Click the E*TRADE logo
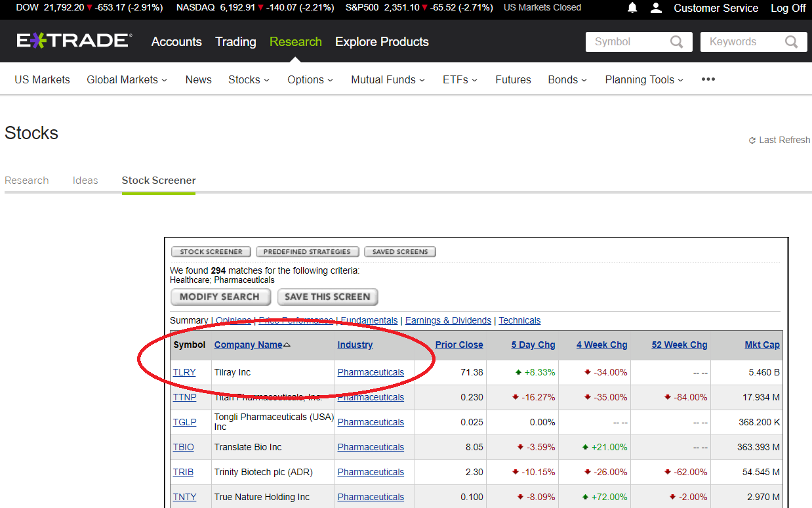 (73, 39)
